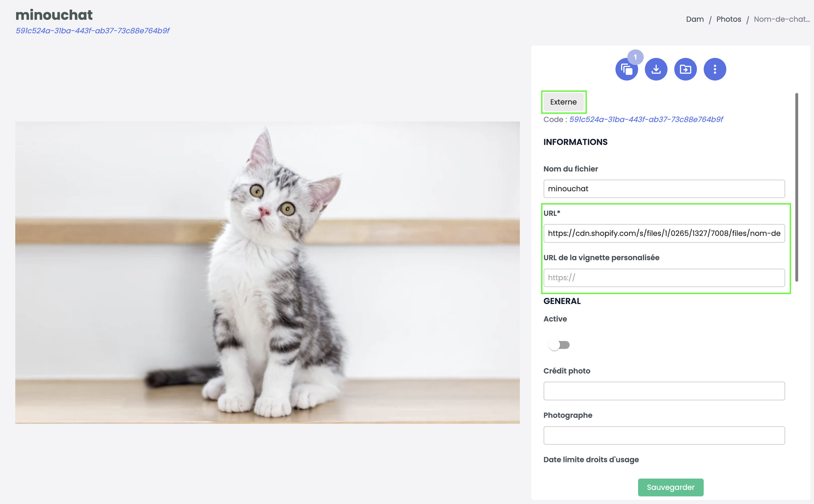Focus the Nom du fichier field
This screenshot has width=814, height=504.
coord(664,189)
